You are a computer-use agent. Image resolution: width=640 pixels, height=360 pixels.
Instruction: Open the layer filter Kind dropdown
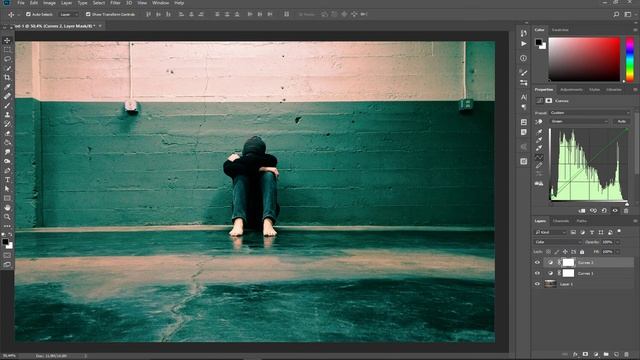click(x=551, y=232)
